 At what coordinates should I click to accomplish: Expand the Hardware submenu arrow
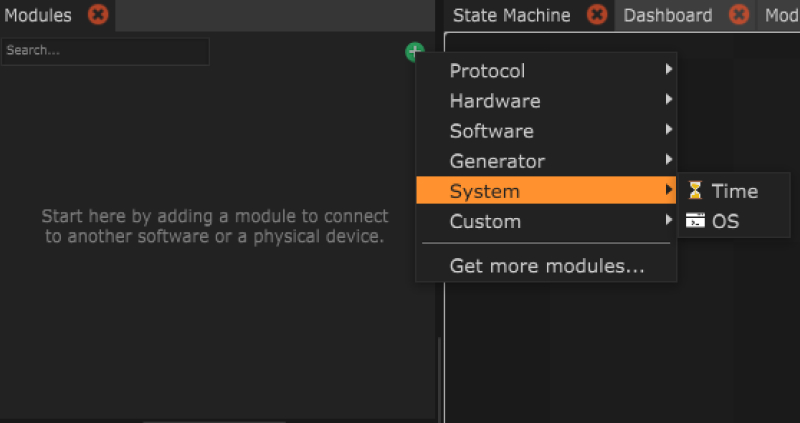coord(668,101)
